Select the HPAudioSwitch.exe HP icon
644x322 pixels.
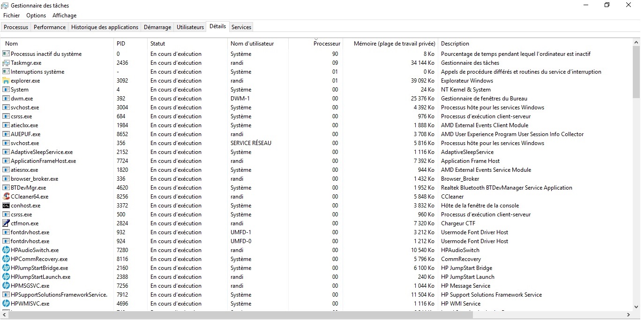pos(6,250)
